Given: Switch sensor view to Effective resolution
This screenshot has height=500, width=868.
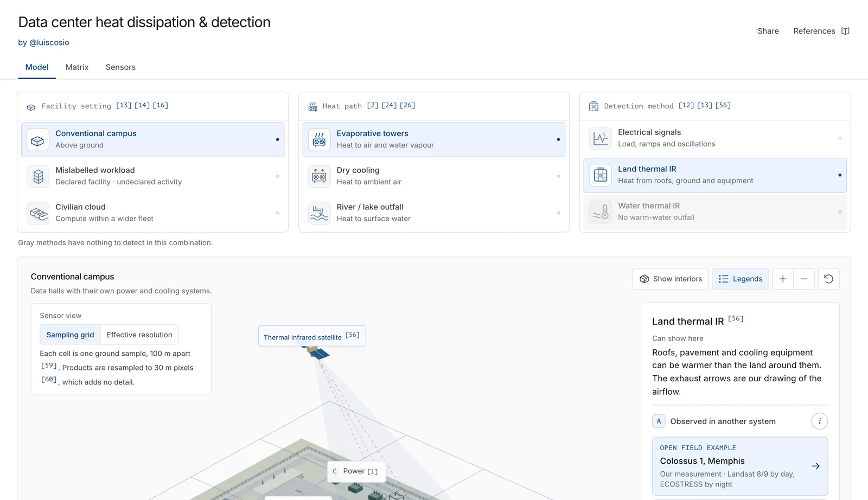Looking at the screenshot, I should (x=139, y=335).
